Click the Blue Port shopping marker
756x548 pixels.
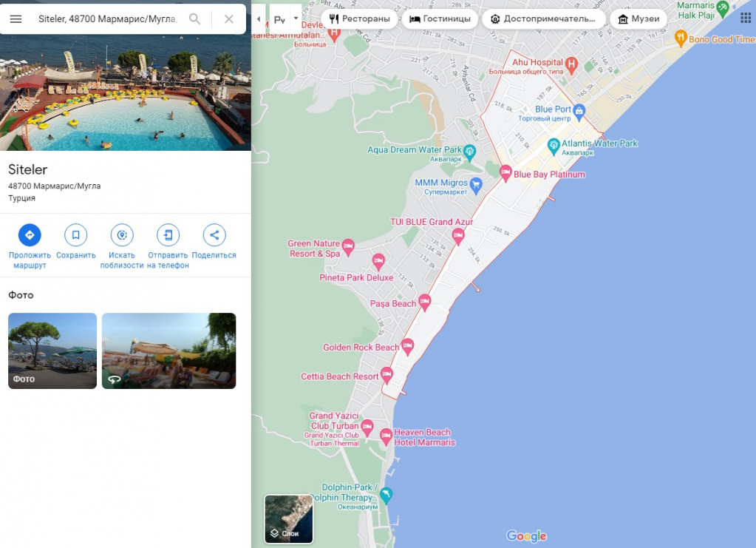click(579, 112)
